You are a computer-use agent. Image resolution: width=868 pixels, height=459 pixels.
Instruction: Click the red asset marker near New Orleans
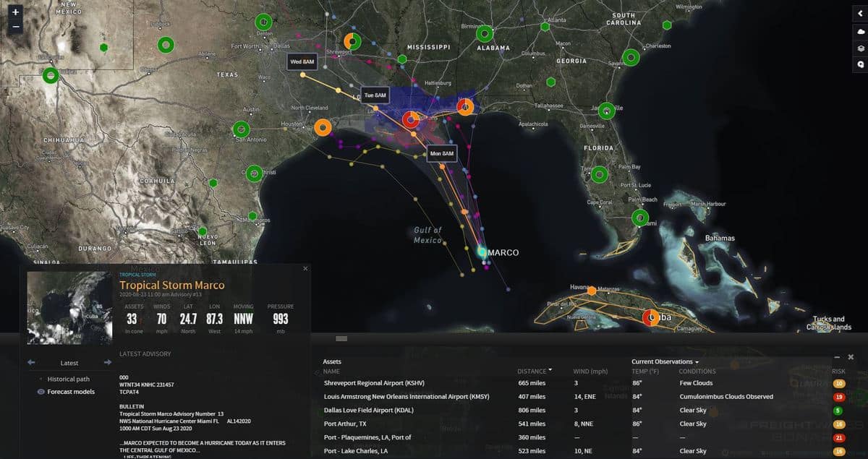pyautogui.click(x=410, y=120)
